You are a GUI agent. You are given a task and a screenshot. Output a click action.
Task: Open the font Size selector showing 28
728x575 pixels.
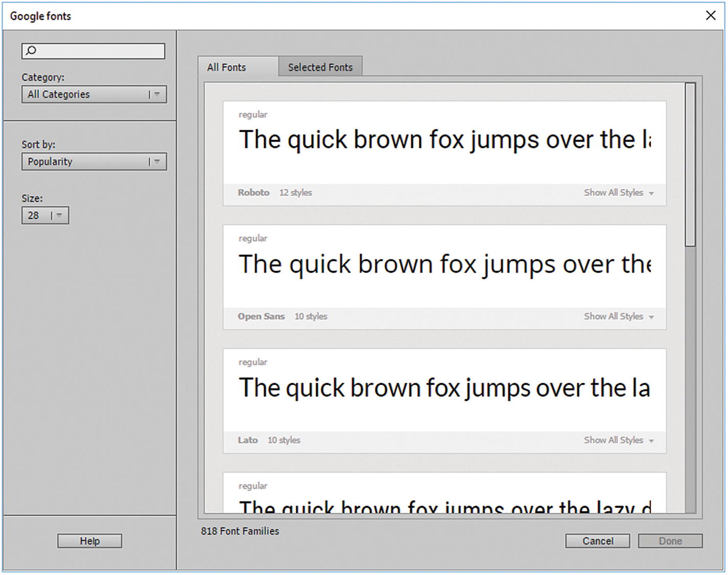pos(45,215)
